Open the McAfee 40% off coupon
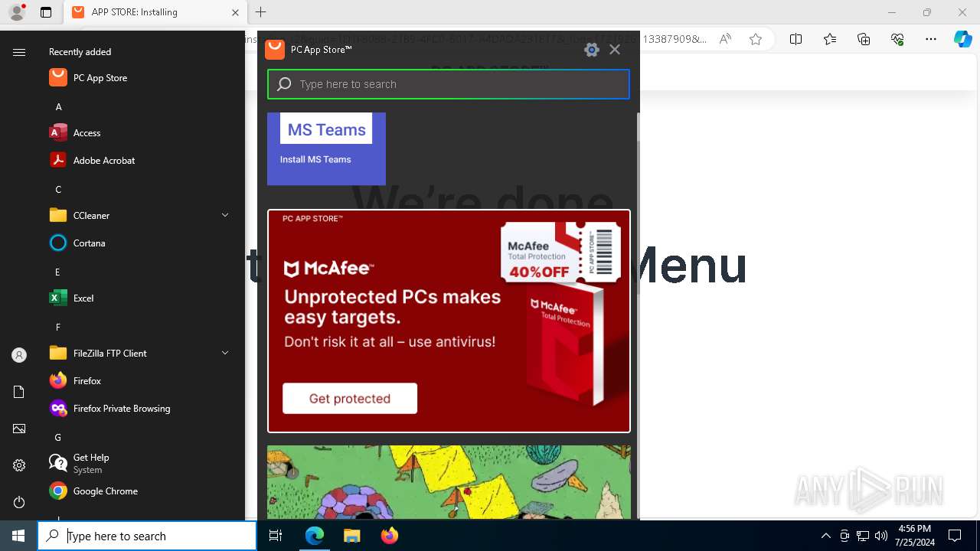This screenshot has width=980, height=551. coord(560,252)
